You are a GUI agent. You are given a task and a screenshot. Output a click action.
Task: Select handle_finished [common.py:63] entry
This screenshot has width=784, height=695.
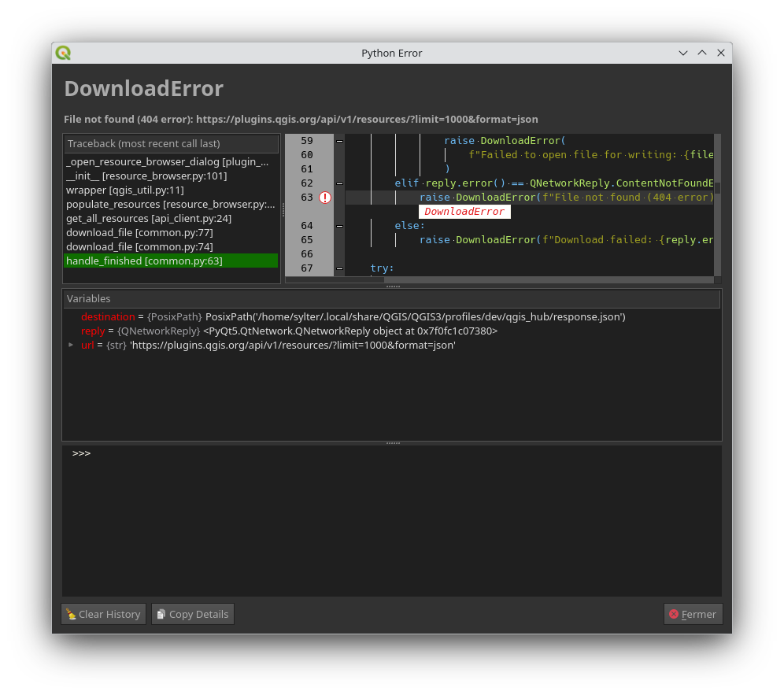(171, 261)
